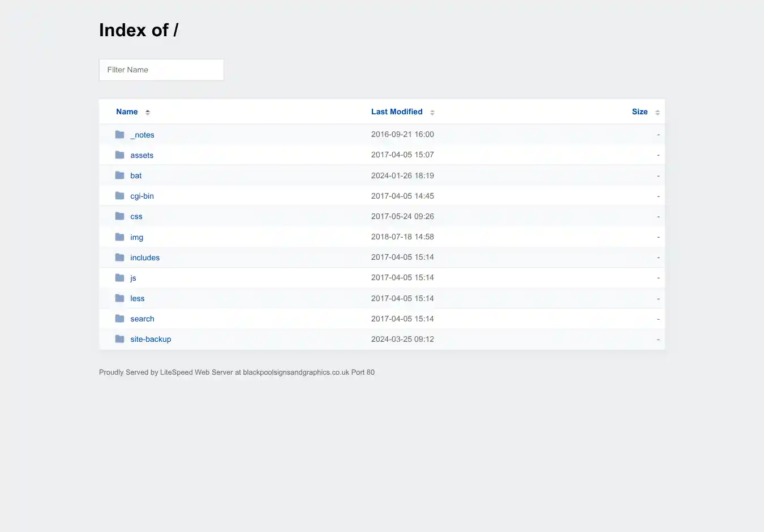Viewport: 764px width, 532px height.
Task: Toggle sort arrows next to Size
Action: pyautogui.click(x=658, y=112)
